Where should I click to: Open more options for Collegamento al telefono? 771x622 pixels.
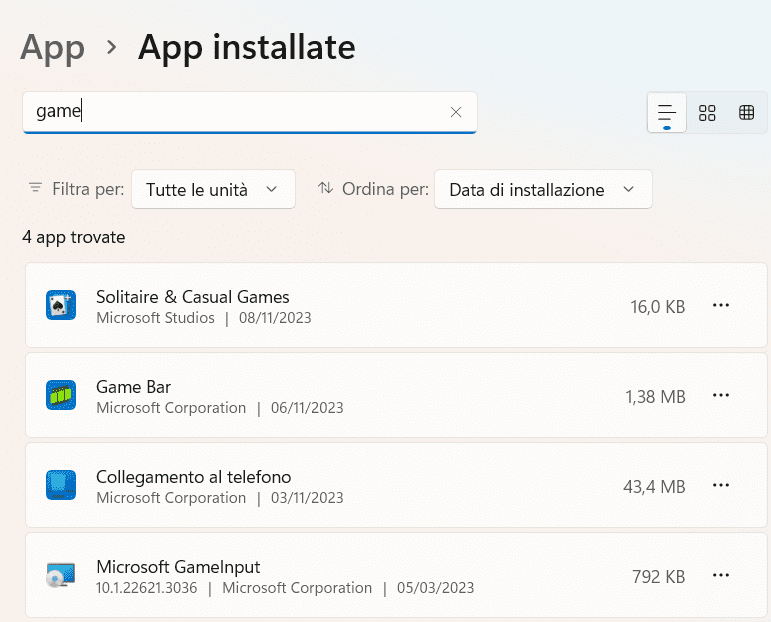(x=721, y=485)
